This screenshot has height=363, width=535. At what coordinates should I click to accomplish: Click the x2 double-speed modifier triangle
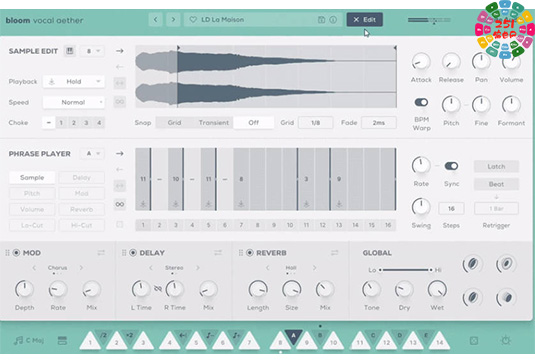click(x=130, y=336)
